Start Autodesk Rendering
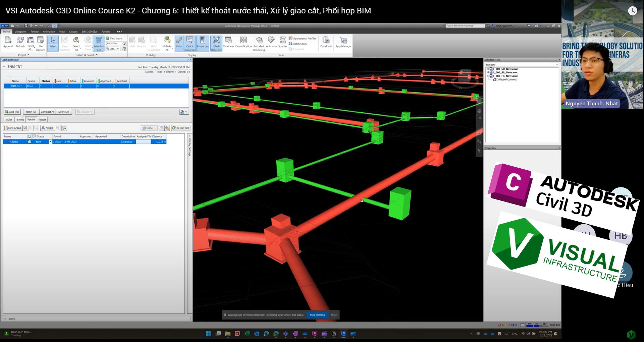 pyautogui.click(x=259, y=44)
